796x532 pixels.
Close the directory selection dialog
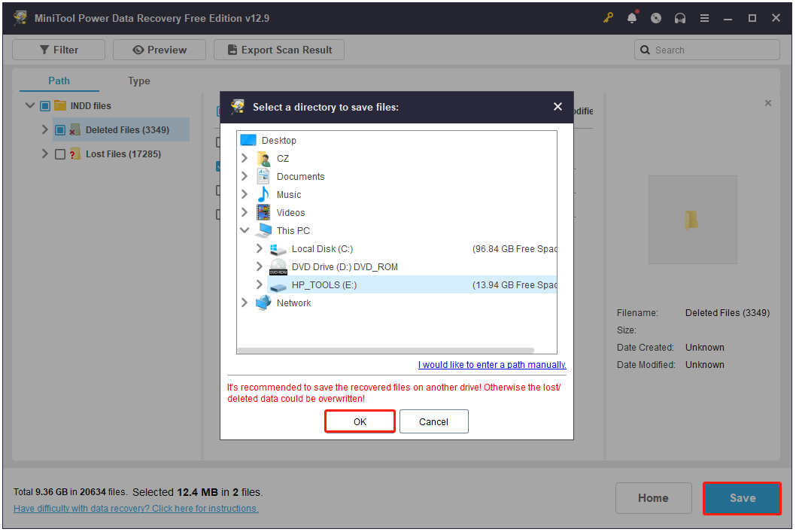point(558,107)
